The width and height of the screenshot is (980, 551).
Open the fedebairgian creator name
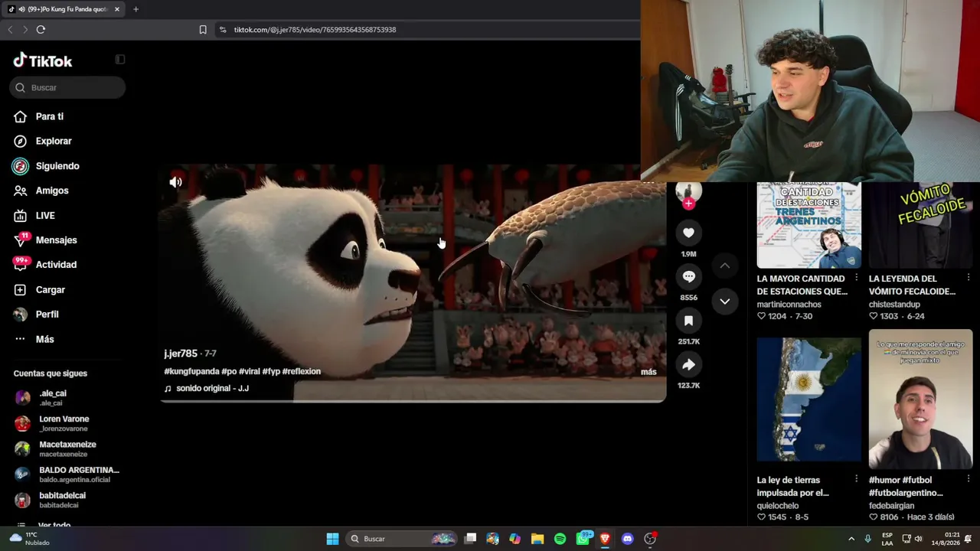pyautogui.click(x=891, y=506)
